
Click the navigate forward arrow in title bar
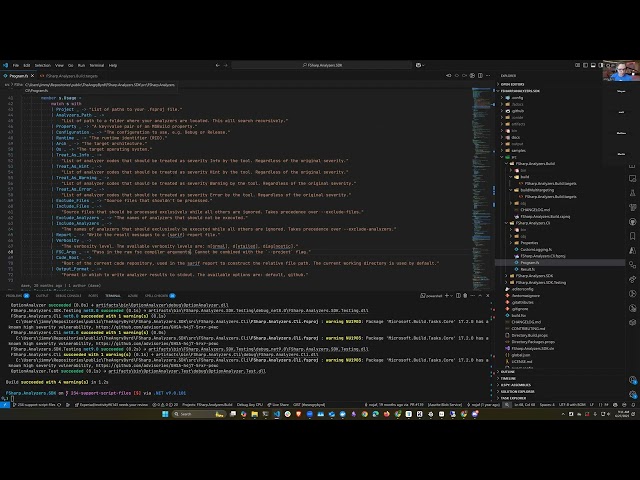coord(225,65)
